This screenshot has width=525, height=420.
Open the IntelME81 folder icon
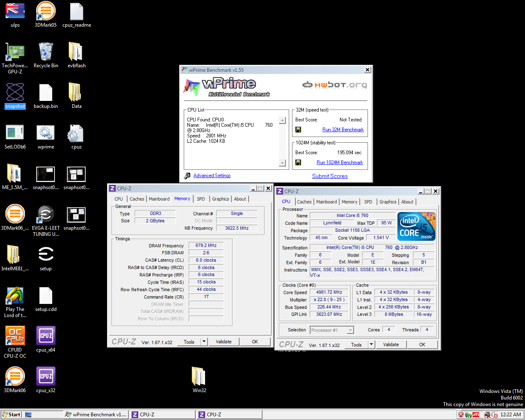click(15, 258)
